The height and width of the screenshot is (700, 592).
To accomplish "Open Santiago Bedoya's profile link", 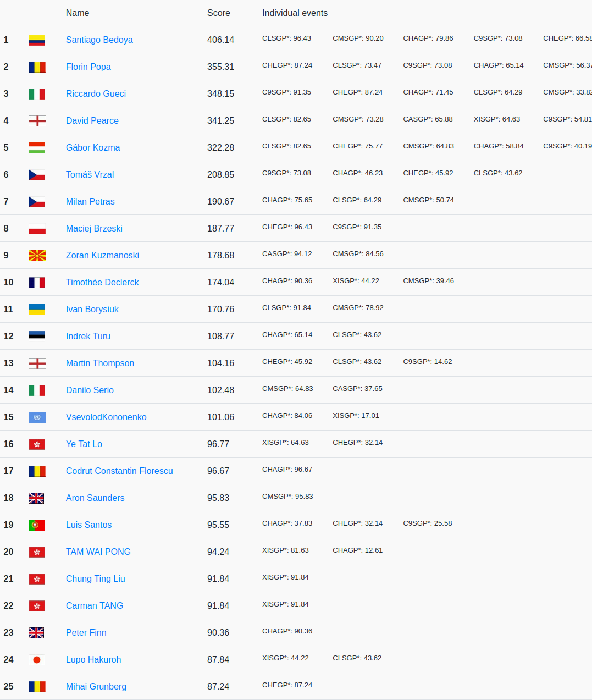I will 99,40.
